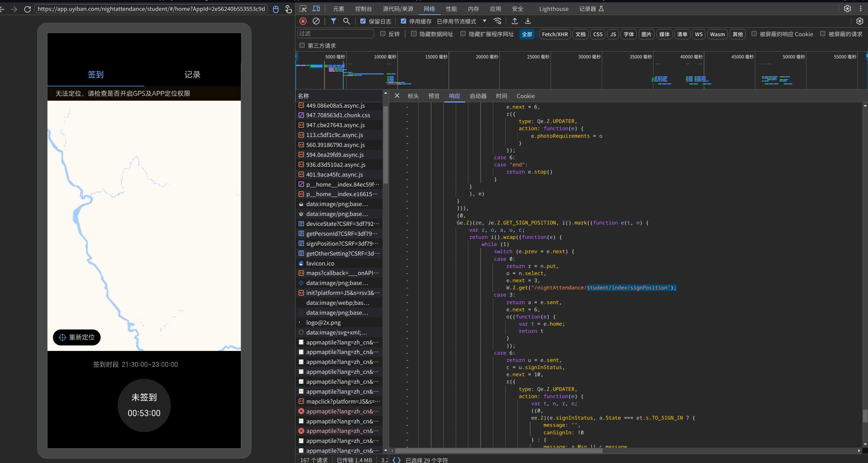The image size is (868, 463).
Task: Filter requests by Fetch/XHR
Action: click(x=555, y=34)
